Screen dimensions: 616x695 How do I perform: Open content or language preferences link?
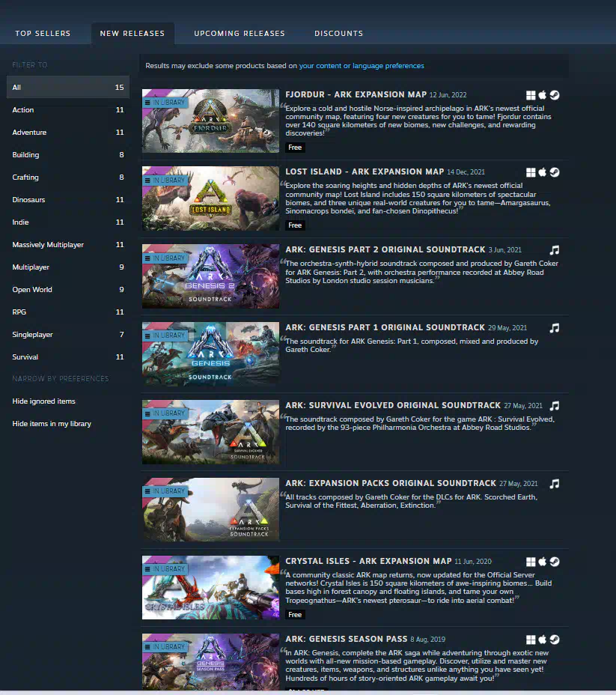(362, 66)
